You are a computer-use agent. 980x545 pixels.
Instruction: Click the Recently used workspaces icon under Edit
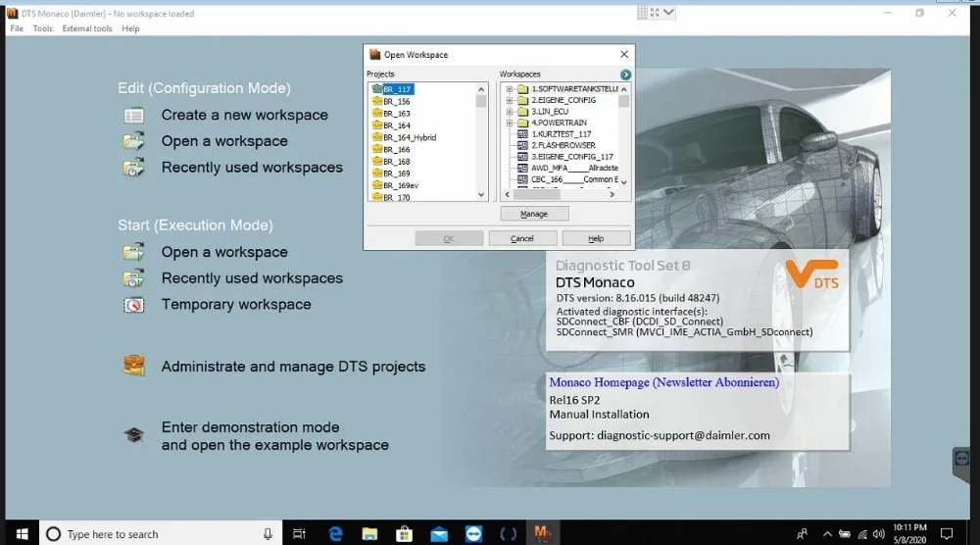(x=133, y=168)
